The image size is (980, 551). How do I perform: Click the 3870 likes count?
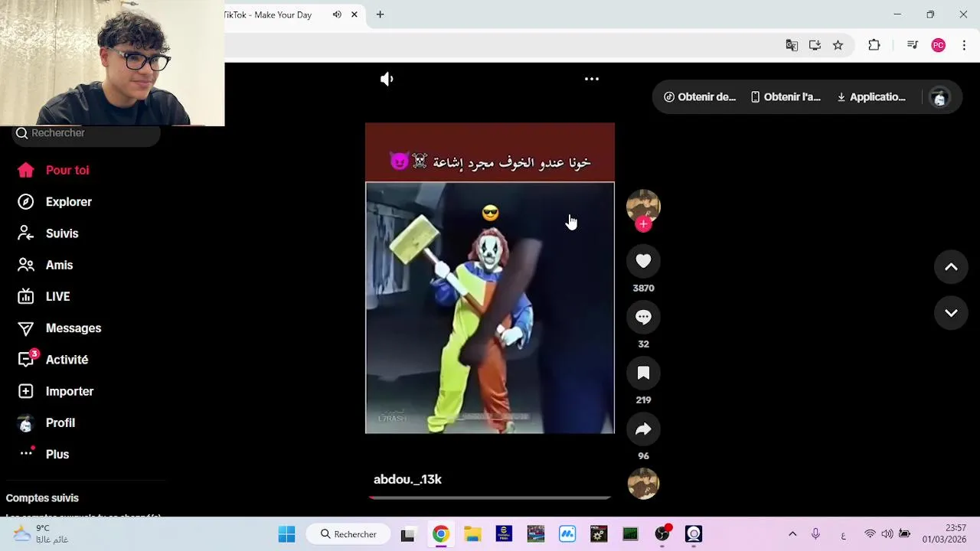[x=643, y=289]
